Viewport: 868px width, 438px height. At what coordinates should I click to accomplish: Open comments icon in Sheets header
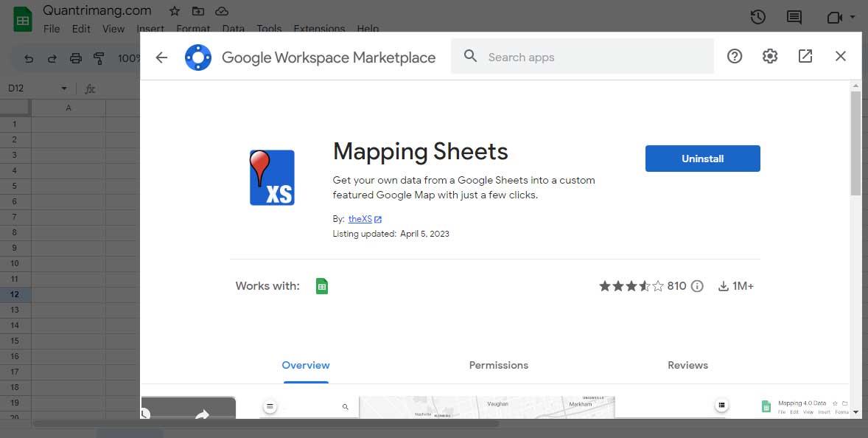click(x=794, y=17)
